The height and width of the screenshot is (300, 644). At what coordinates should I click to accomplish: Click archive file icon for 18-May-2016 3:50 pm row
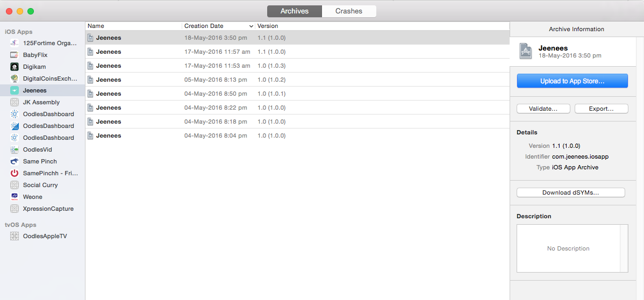(91, 38)
